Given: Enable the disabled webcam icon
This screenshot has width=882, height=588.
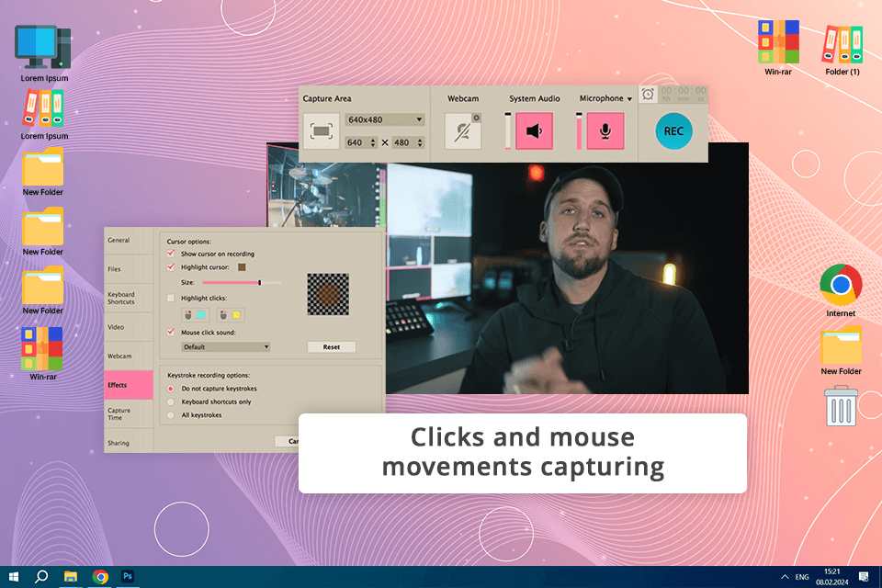Looking at the screenshot, I should coord(462,132).
